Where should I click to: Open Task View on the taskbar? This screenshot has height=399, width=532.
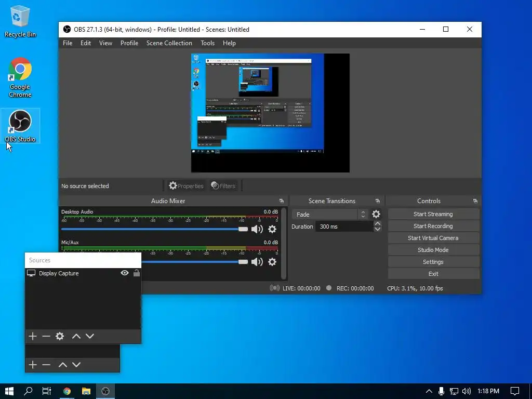[x=46, y=391]
